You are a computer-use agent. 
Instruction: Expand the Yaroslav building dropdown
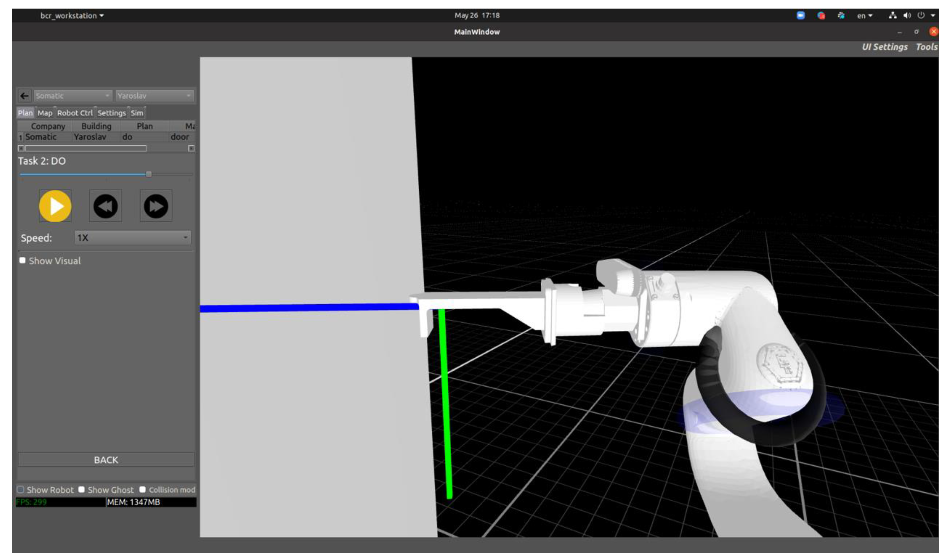pyautogui.click(x=154, y=96)
